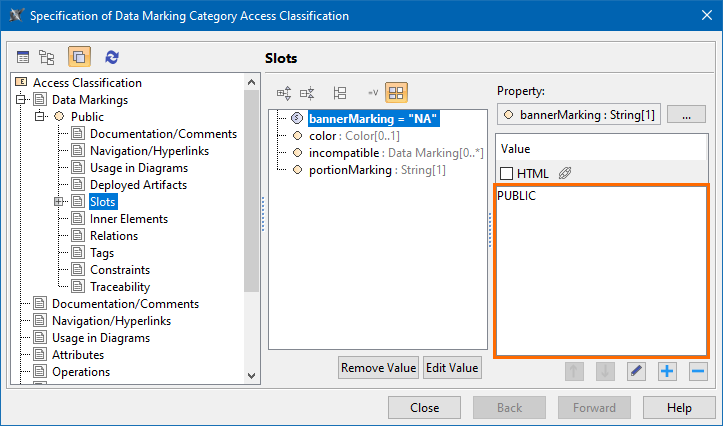The width and height of the screenshot is (723, 426).
Task: Select Tags in the left tree
Action: (x=103, y=253)
